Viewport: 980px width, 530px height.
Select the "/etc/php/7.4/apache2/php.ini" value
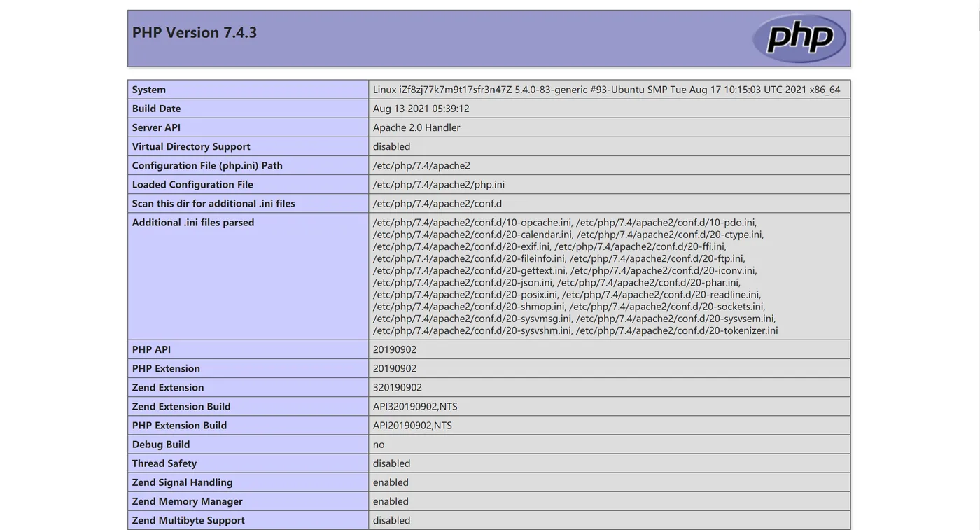[x=439, y=184]
